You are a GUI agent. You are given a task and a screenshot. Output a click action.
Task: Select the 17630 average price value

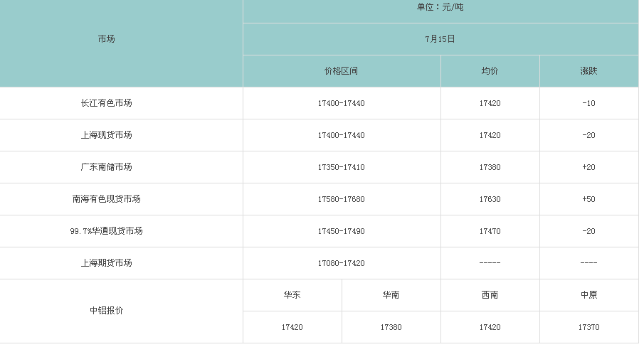pyautogui.click(x=490, y=199)
